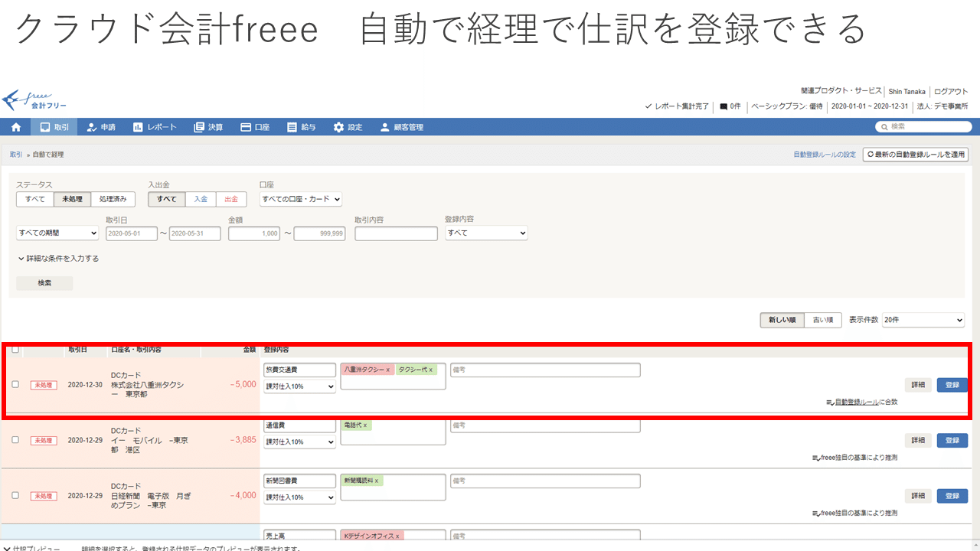Open 登録内容 すべて dropdown

tap(486, 233)
